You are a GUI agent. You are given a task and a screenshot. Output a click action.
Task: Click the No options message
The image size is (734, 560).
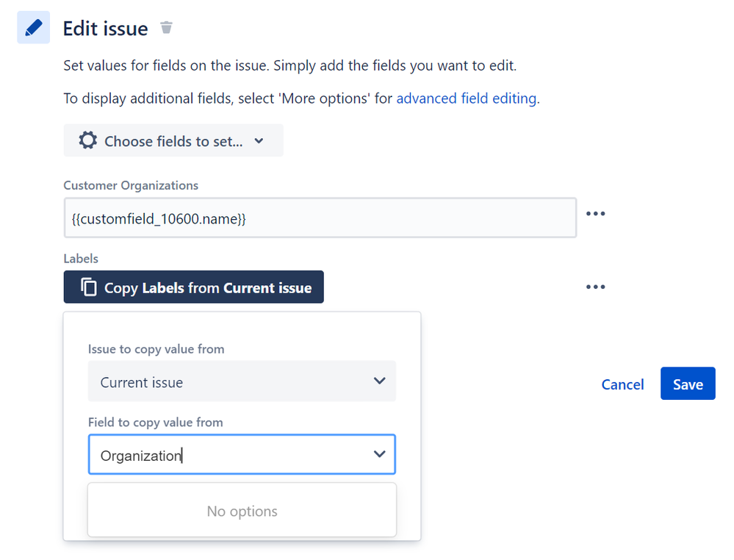pos(242,511)
